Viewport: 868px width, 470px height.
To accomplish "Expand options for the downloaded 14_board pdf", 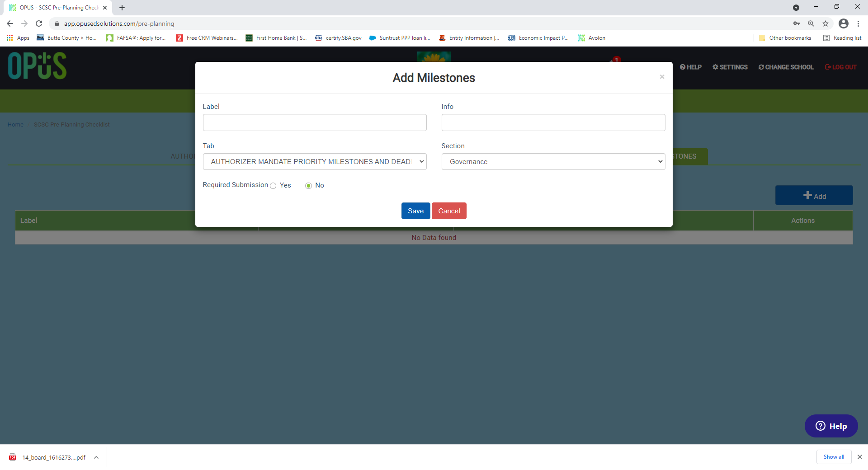I will point(96,457).
